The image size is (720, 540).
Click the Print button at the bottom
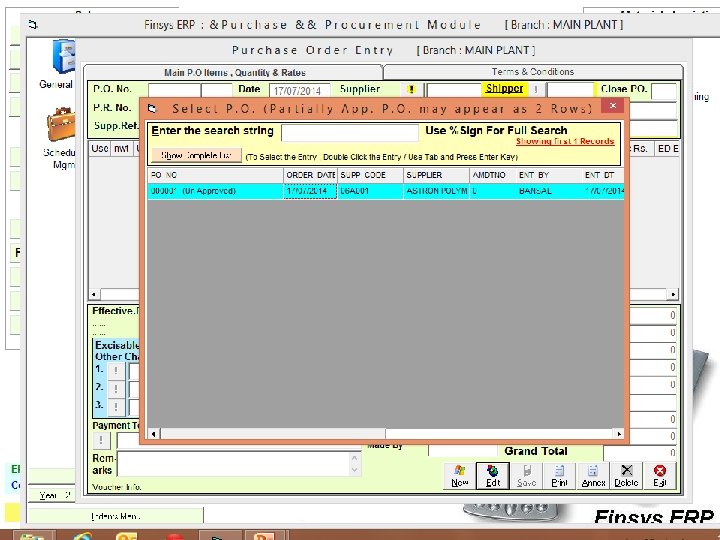point(559,476)
